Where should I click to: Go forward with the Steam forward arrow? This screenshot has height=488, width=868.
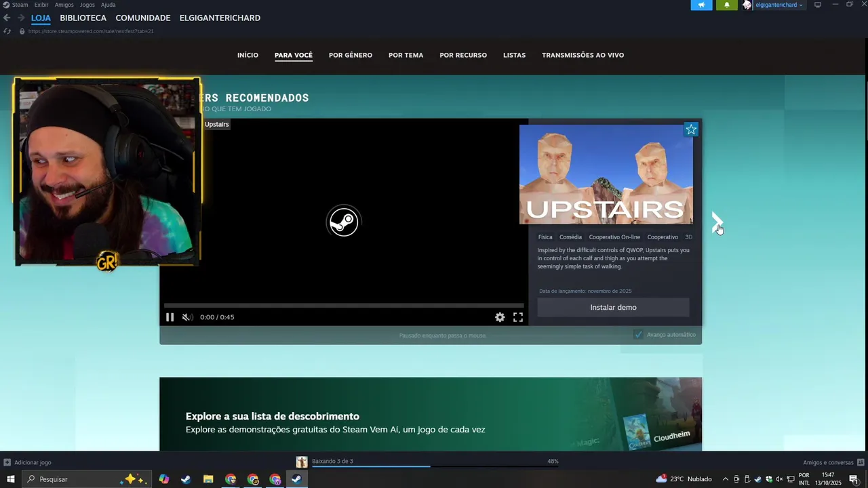coord(21,18)
